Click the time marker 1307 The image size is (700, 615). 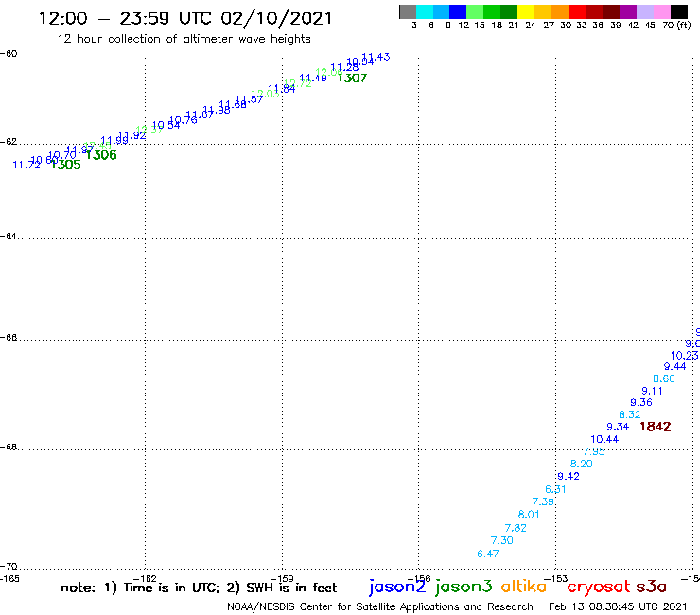click(x=352, y=79)
